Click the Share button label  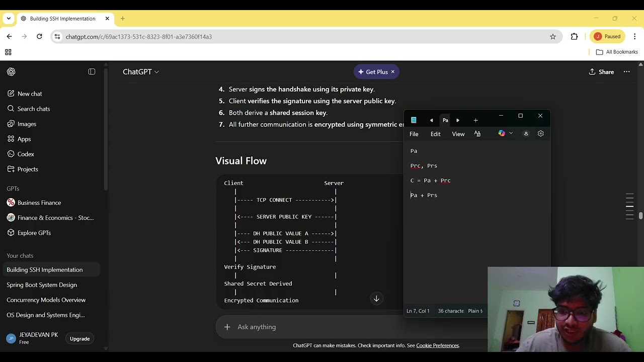[x=606, y=72]
